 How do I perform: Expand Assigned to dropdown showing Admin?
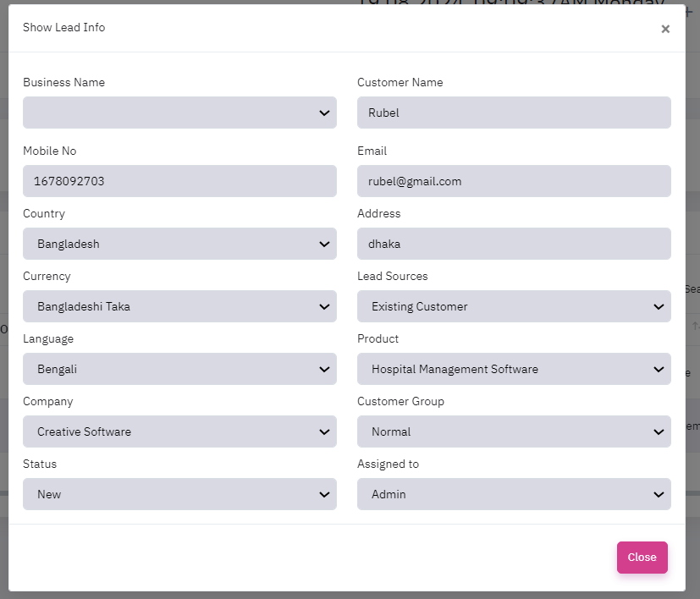tap(514, 494)
